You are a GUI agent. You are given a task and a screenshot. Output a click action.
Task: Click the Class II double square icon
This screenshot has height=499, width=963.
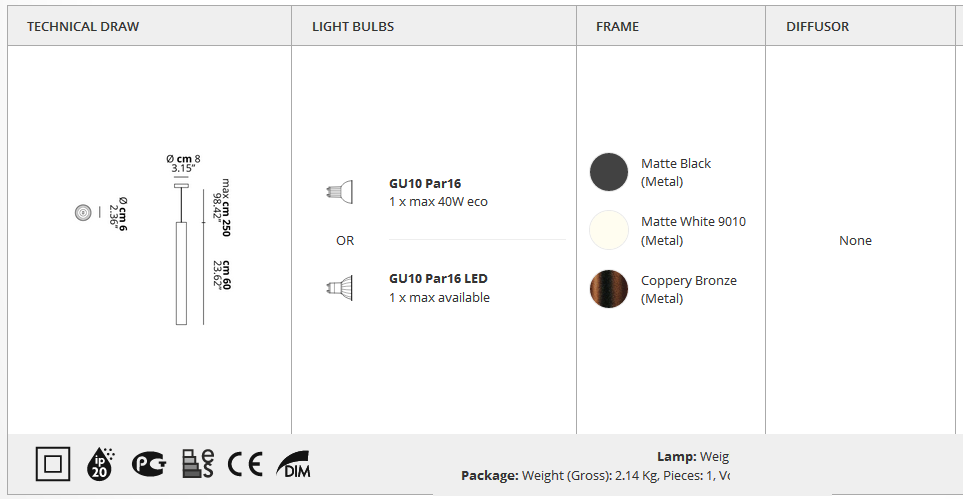pyautogui.click(x=53, y=463)
